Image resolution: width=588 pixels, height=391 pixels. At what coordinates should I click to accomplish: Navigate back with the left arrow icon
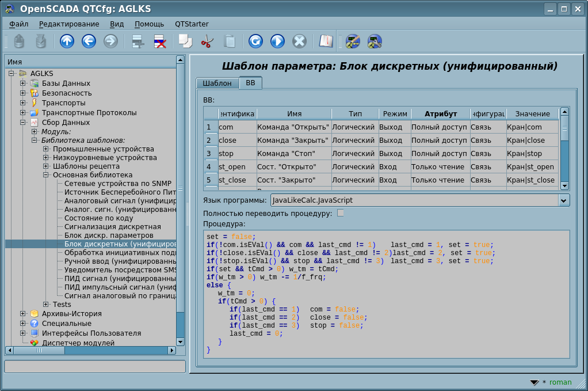pyautogui.click(x=89, y=41)
